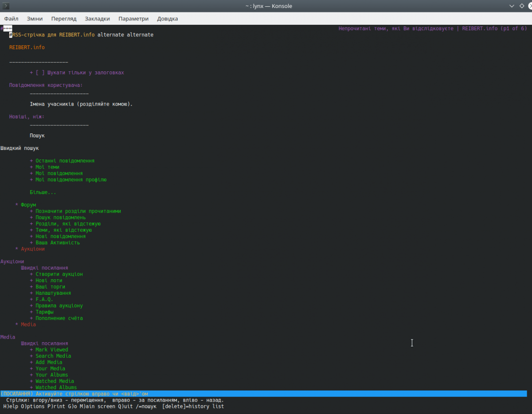Viewport: 532px width, 414px height.
Task: Click the Пошук submit button below the date field
Action: [37, 136]
